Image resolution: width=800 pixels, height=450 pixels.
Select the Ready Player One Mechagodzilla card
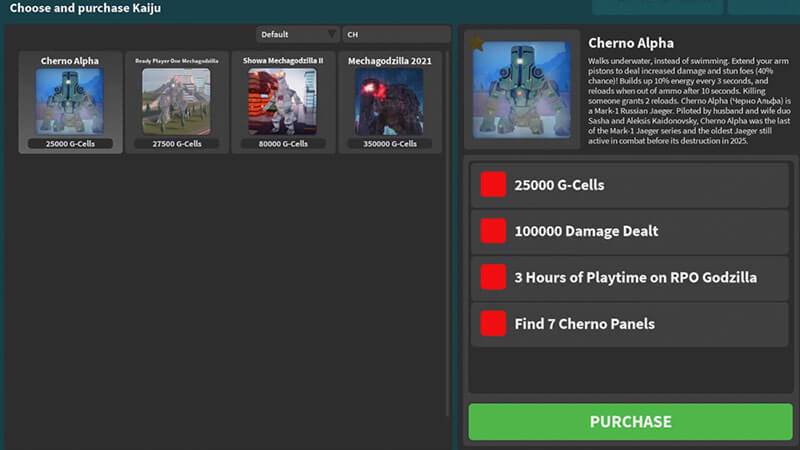coord(177,102)
